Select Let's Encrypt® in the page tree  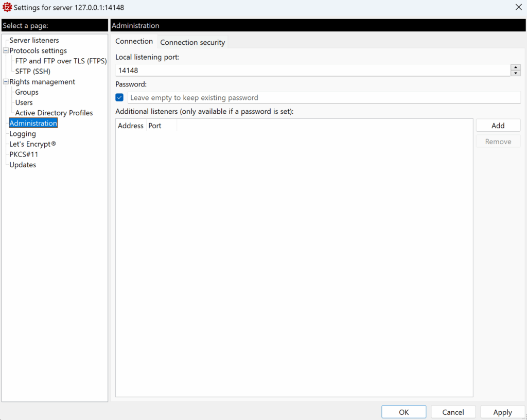click(x=32, y=144)
